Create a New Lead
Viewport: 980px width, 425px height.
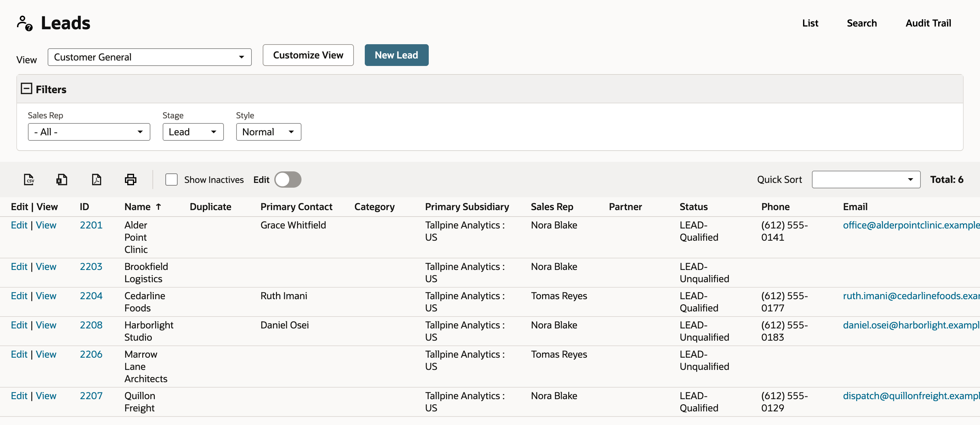[396, 55]
